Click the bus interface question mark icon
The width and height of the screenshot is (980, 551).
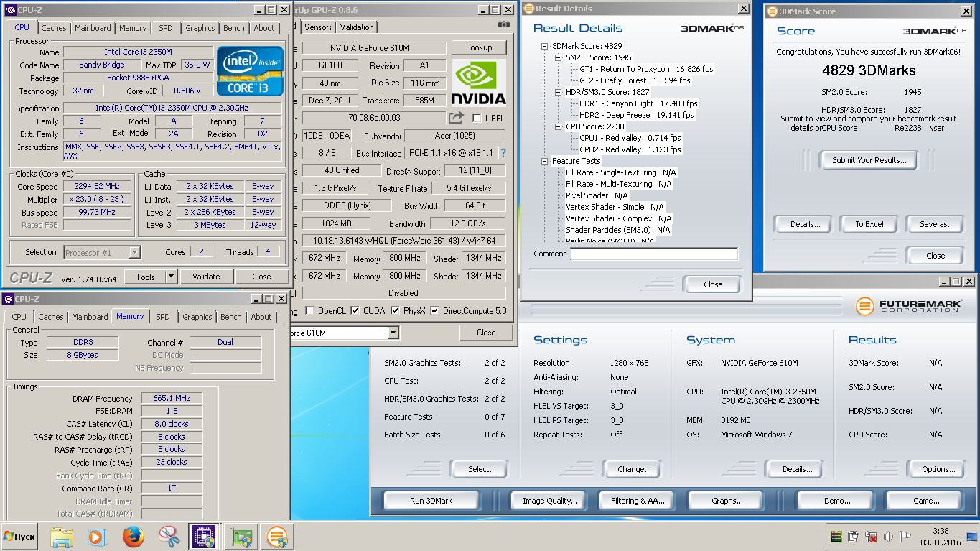[x=503, y=153]
